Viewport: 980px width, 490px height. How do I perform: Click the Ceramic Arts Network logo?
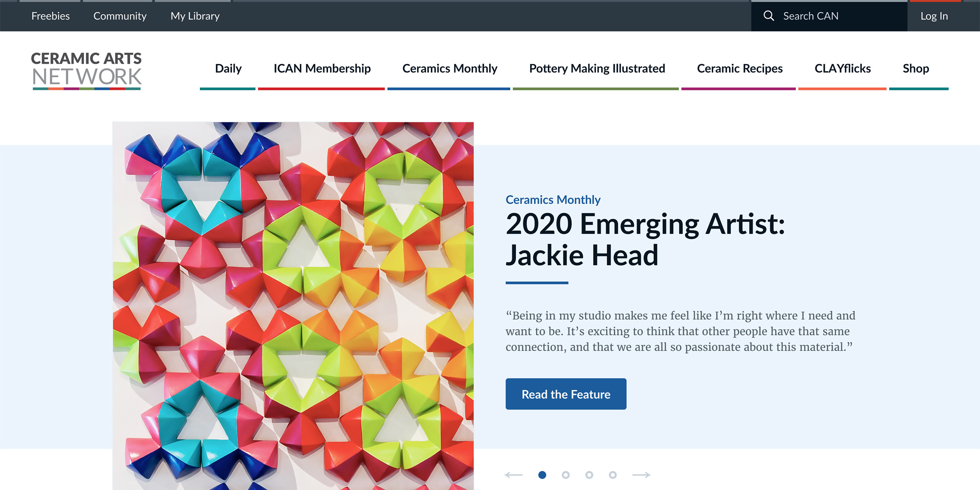click(x=87, y=70)
